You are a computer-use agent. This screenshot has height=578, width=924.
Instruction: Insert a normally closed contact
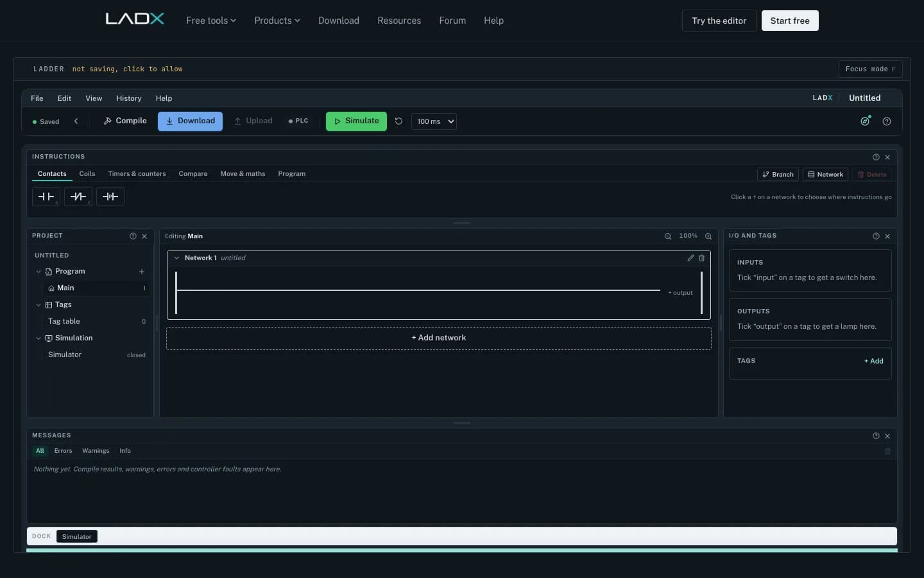click(x=78, y=197)
